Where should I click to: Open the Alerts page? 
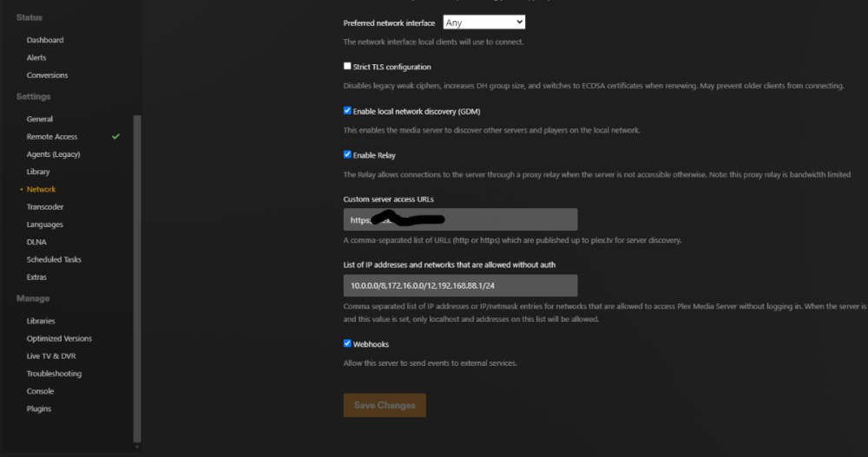click(36, 57)
